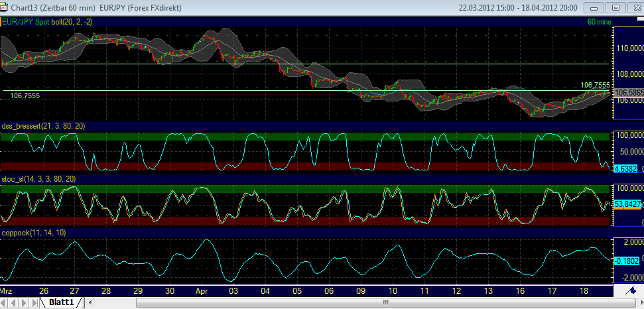Viewport: 644px width, 309px height.
Task: Click the EUR/JPY Spot instrument label
Action: tap(26, 22)
